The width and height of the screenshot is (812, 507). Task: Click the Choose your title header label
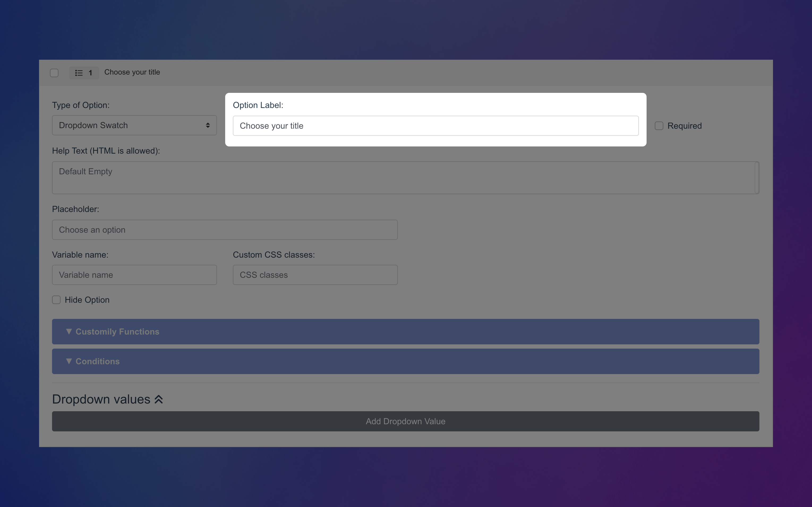point(132,72)
